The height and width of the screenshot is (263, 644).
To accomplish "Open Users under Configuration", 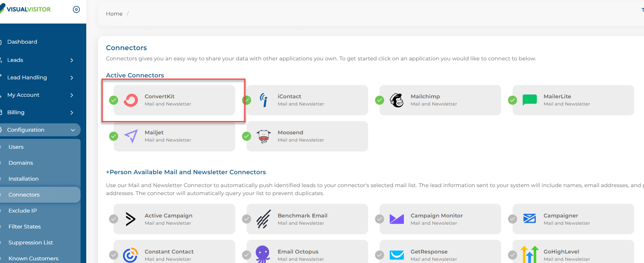I will (16, 147).
